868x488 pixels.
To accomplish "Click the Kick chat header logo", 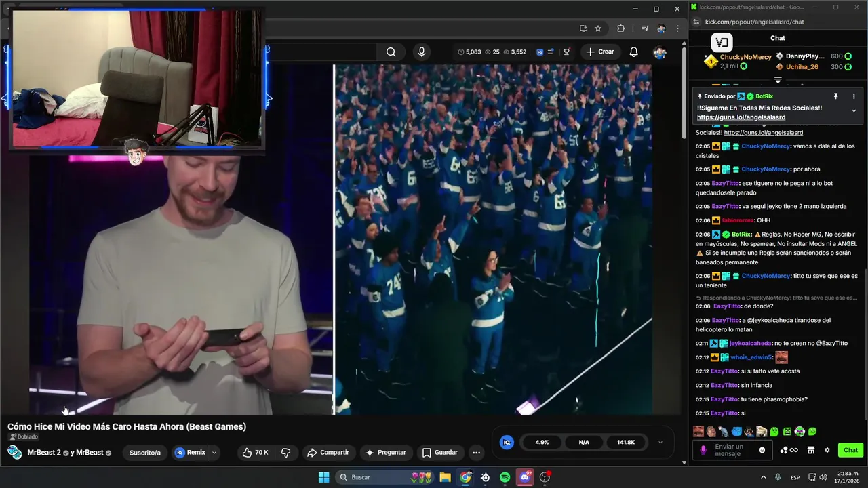I will [x=722, y=43].
